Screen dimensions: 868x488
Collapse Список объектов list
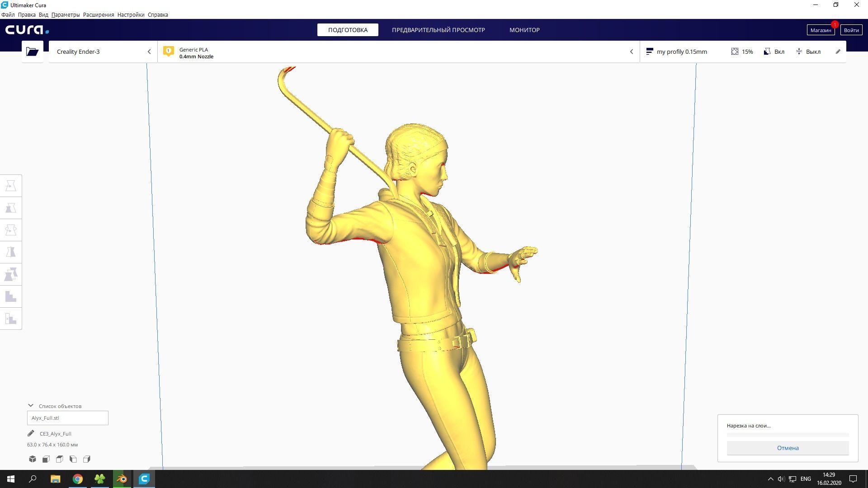[31, 406]
